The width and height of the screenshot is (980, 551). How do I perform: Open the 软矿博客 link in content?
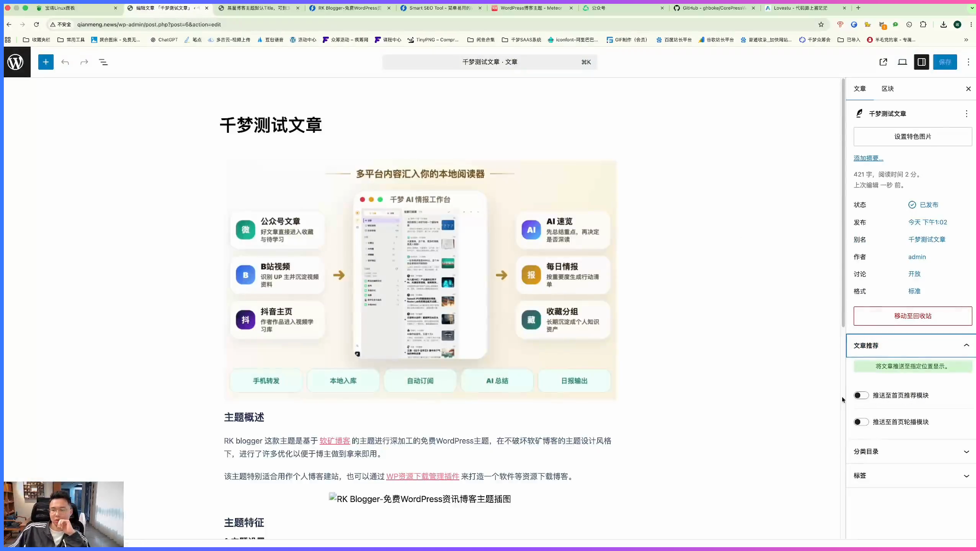click(x=335, y=441)
